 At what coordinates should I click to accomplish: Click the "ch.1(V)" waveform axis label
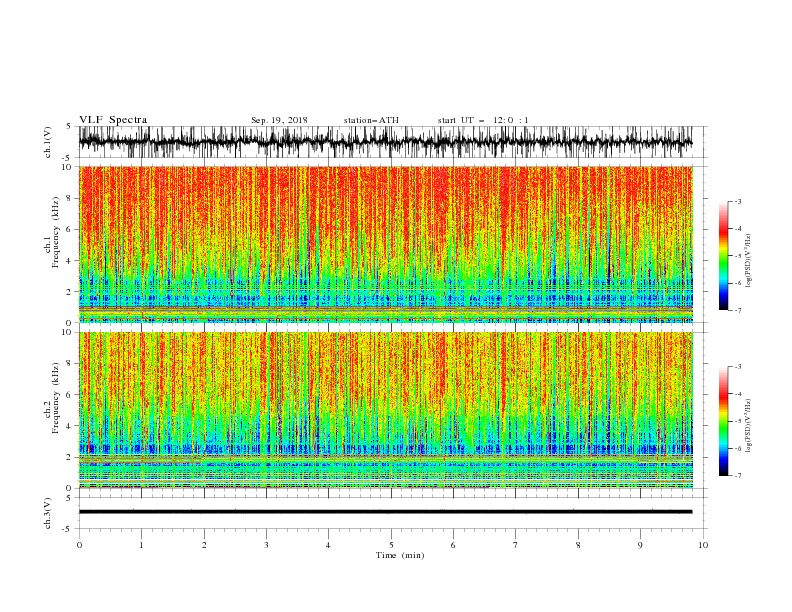[48, 142]
